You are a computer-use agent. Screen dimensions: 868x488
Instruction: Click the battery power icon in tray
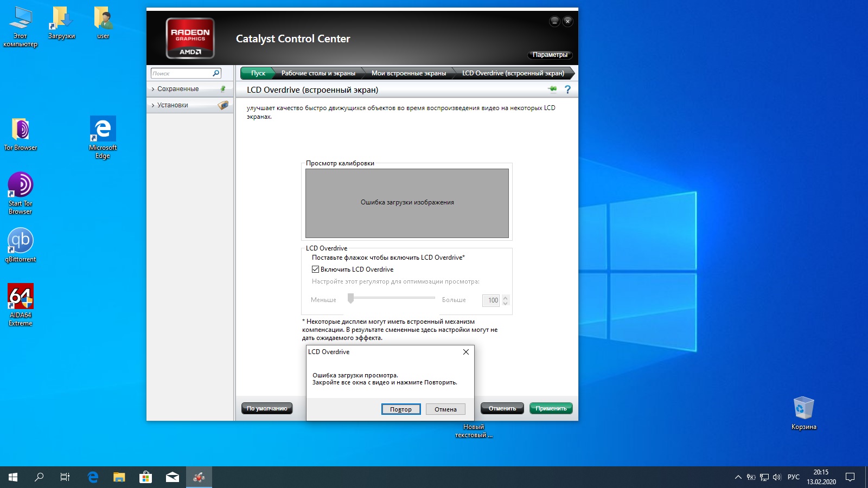tap(751, 477)
